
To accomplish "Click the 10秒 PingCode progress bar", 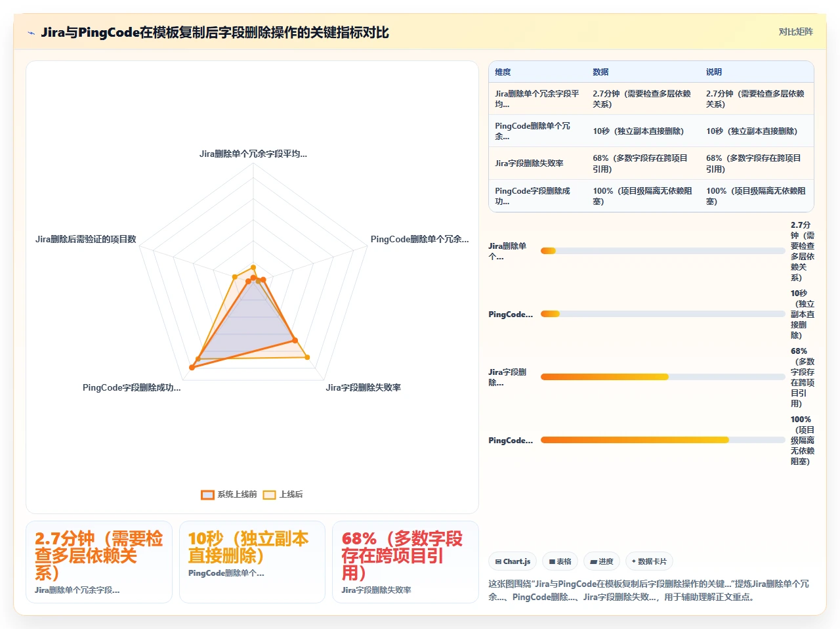I will [x=663, y=314].
